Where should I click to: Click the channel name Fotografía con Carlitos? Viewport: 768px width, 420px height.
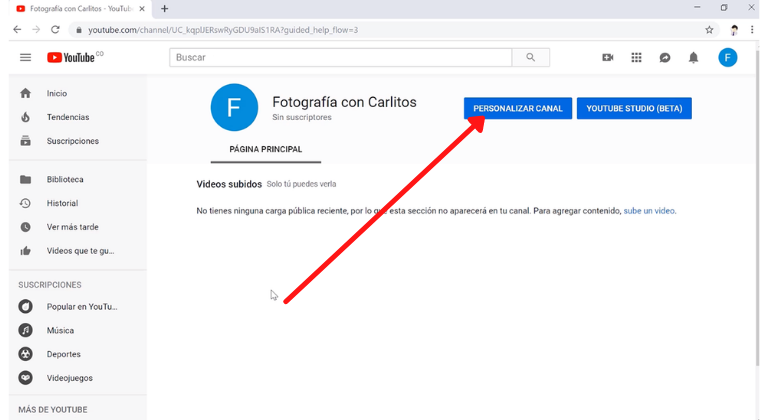click(x=344, y=102)
